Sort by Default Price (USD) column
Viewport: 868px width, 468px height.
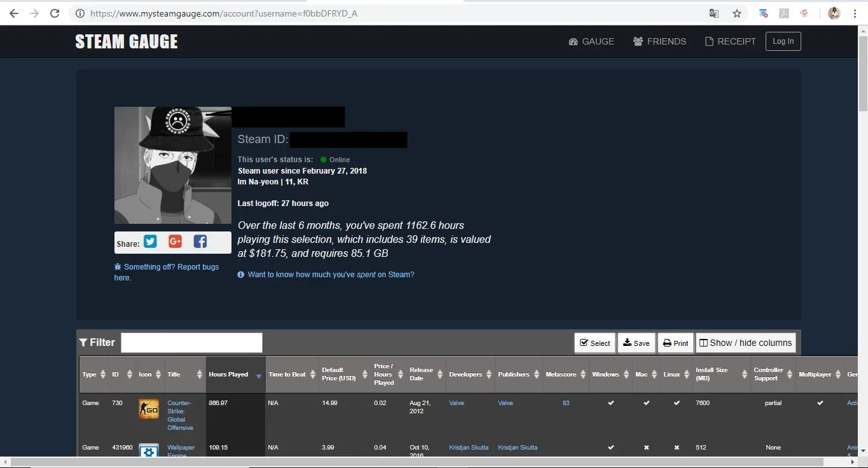point(345,375)
